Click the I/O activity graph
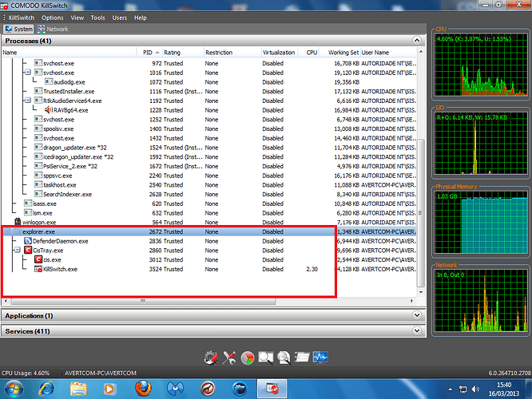532x399 pixels. (x=480, y=143)
